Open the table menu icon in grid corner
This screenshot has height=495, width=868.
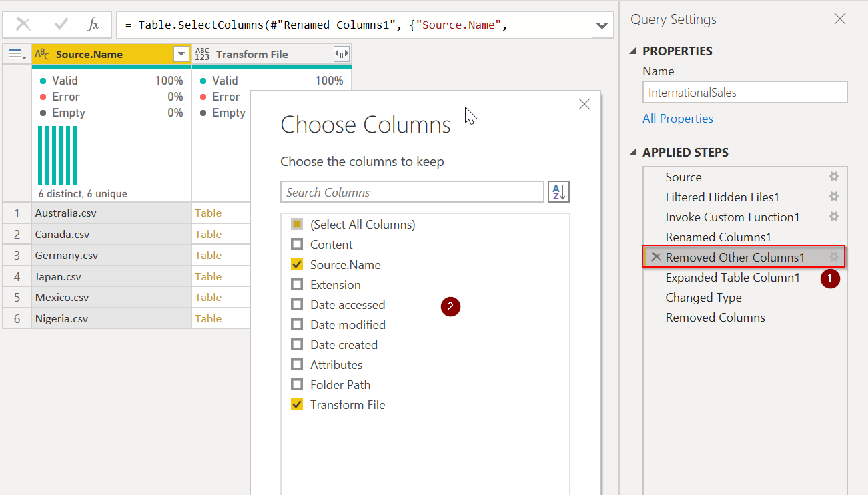pos(17,54)
